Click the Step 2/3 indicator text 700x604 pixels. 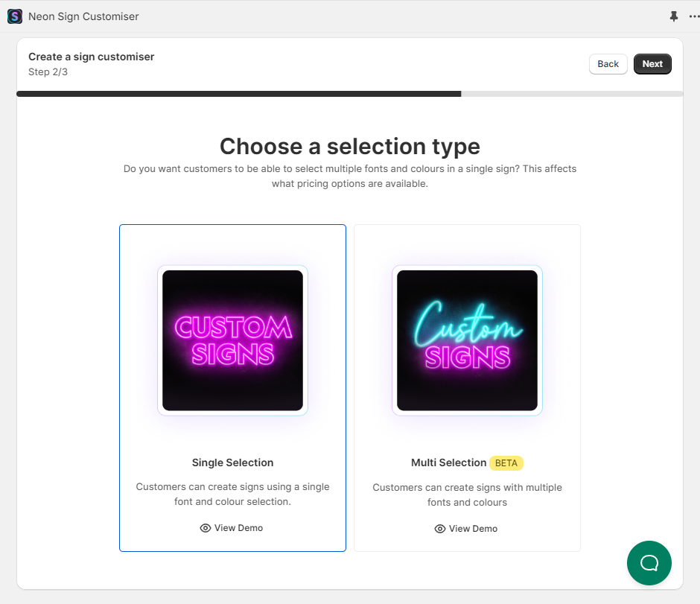click(x=48, y=71)
